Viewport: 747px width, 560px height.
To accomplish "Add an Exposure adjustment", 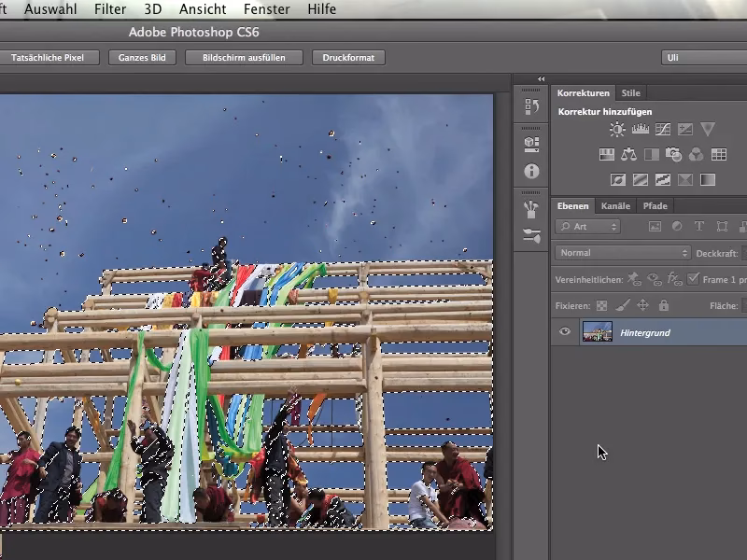I will coord(685,129).
